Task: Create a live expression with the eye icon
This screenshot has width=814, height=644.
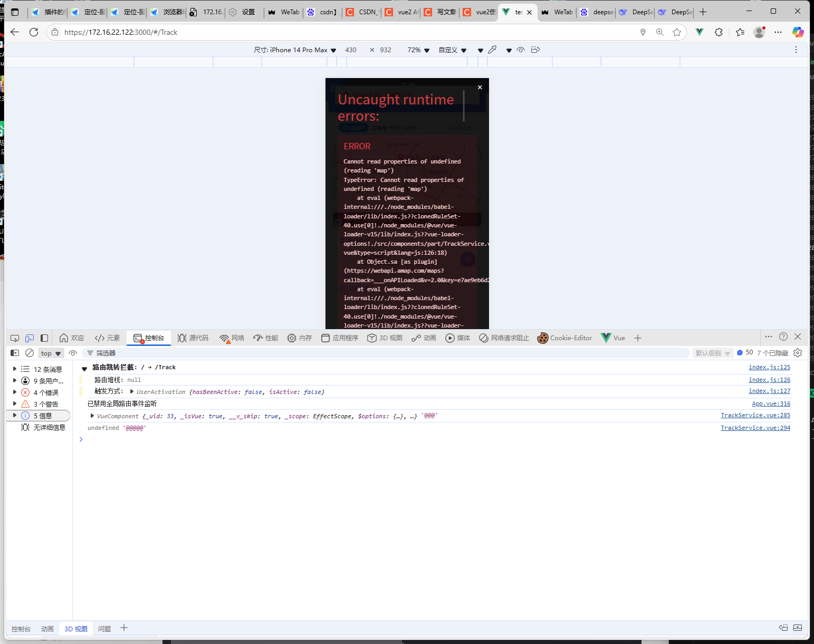Action: pos(73,353)
